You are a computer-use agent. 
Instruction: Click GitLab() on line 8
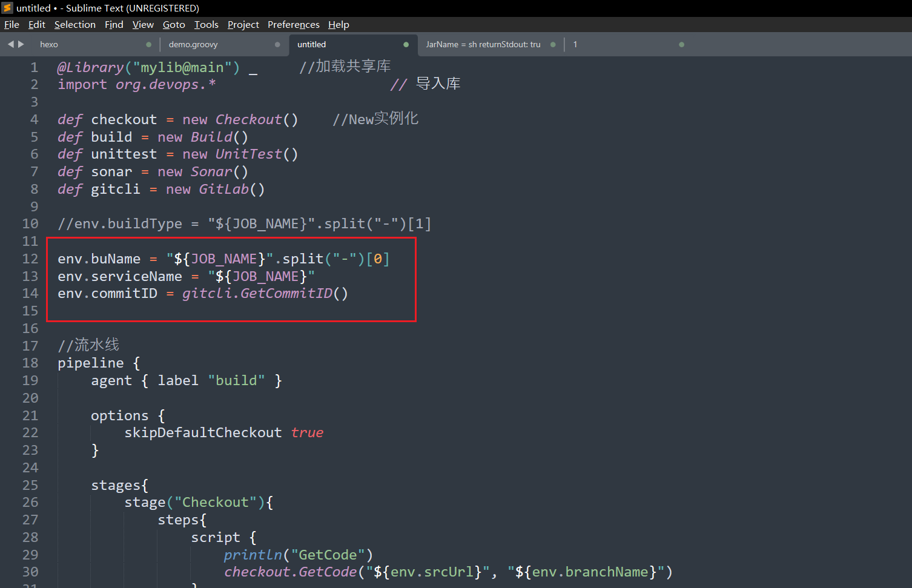(232, 190)
